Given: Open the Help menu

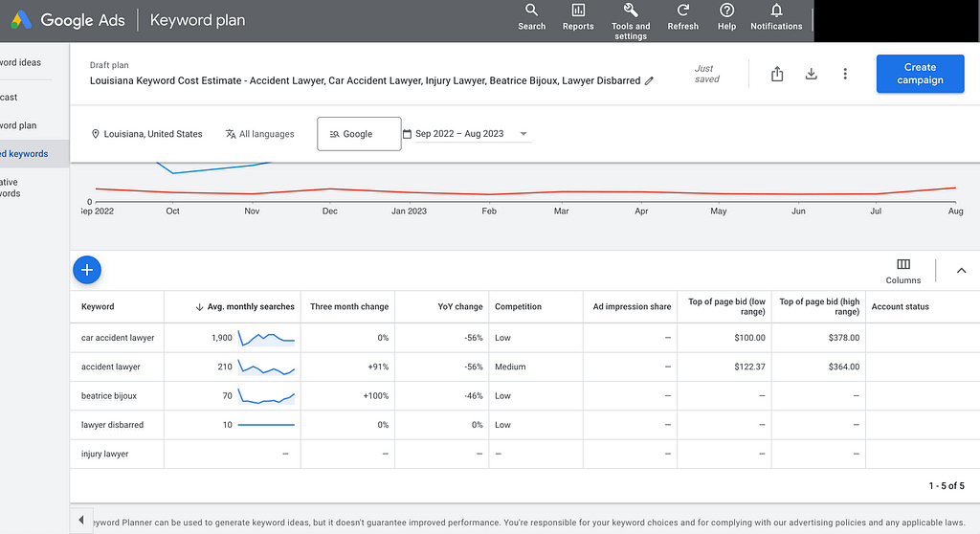Looking at the screenshot, I should click(x=726, y=17).
